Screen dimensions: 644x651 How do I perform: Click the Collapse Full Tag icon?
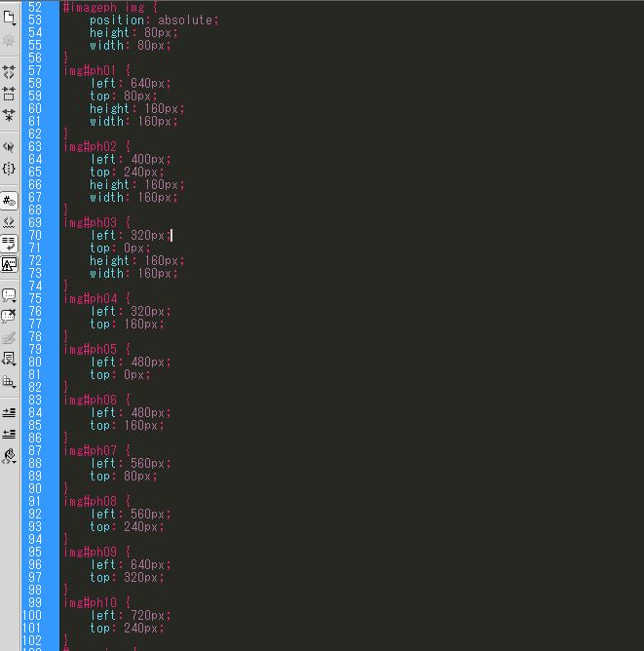[x=9, y=72]
